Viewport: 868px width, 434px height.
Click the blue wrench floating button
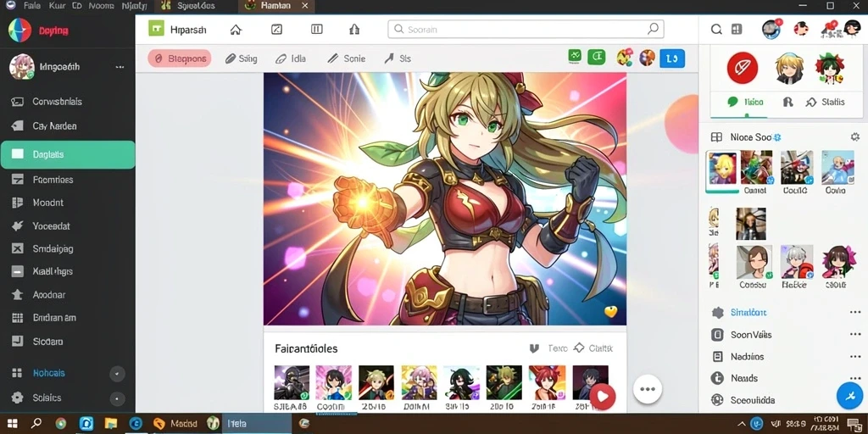(849, 396)
